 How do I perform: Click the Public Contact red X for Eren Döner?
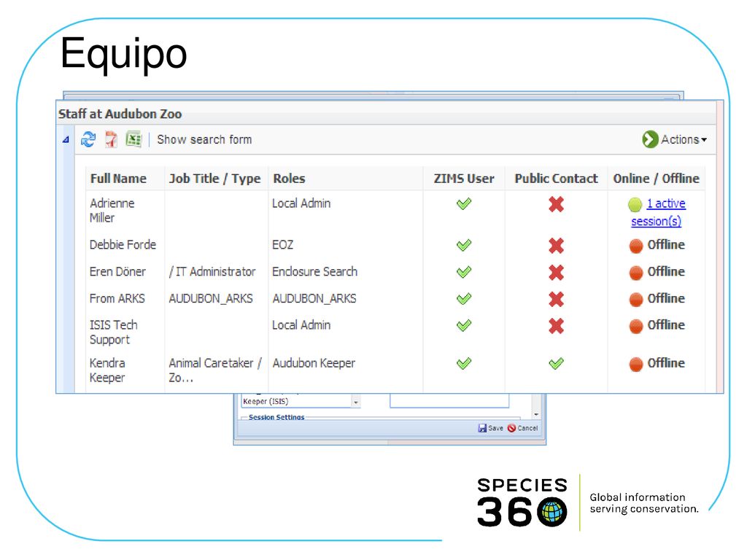point(556,273)
